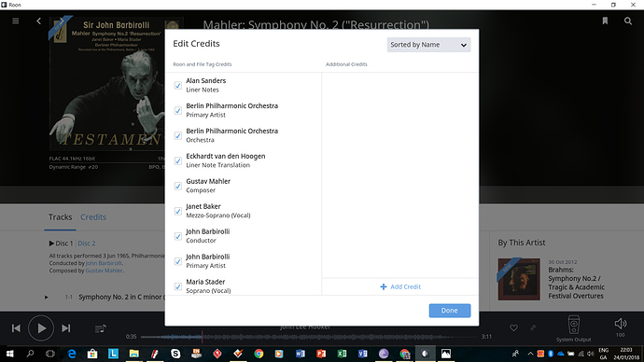Open the Windows Start menu
The height and width of the screenshot is (362, 644).
10,354
